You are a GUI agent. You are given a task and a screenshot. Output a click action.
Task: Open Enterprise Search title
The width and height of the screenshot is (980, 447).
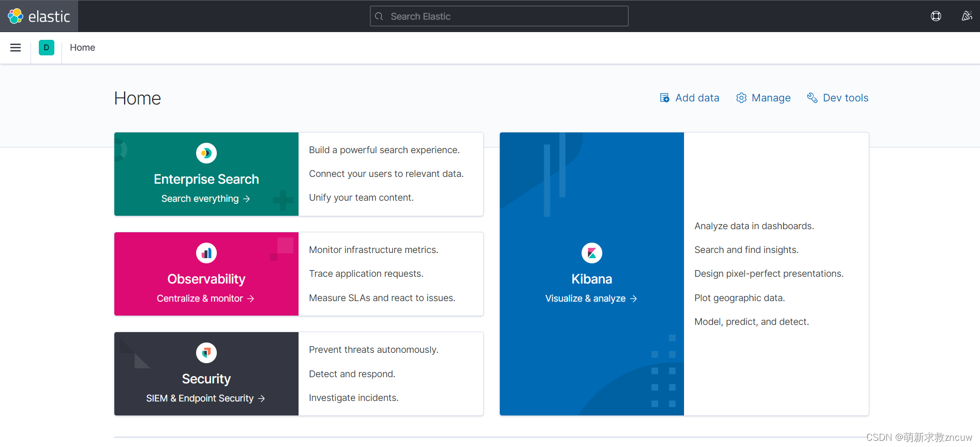206,179
